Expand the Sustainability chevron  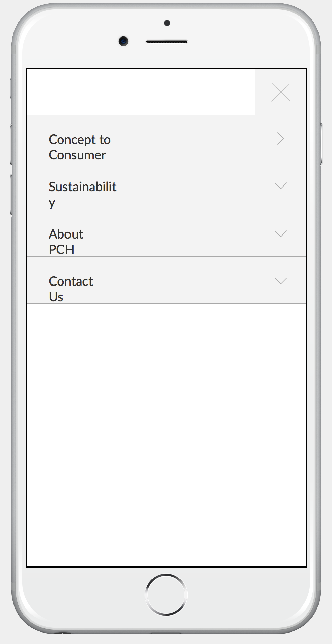point(281,186)
